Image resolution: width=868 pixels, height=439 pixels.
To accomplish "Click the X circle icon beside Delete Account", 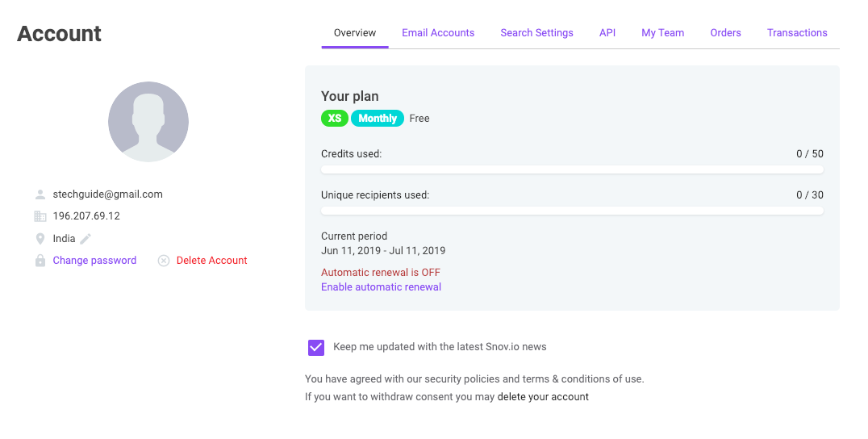I will (164, 261).
